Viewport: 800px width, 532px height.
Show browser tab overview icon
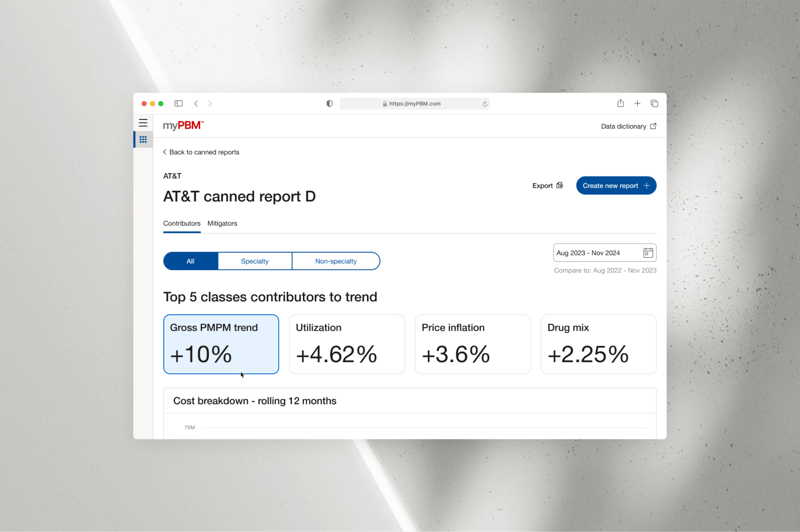click(654, 104)
